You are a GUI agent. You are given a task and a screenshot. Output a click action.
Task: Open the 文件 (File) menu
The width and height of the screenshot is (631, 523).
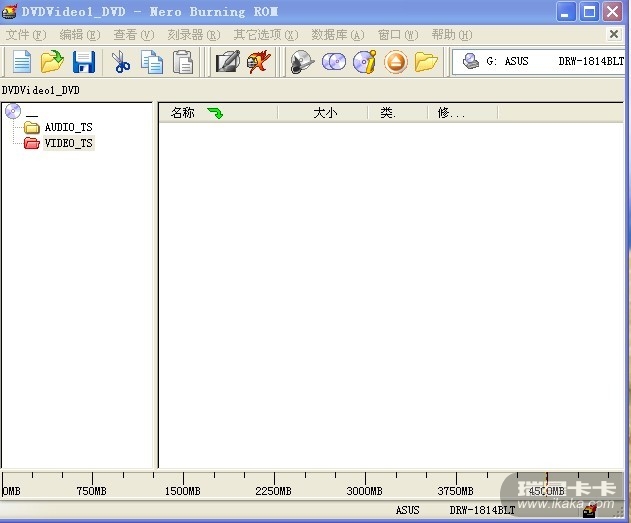[x=25, y=34]
